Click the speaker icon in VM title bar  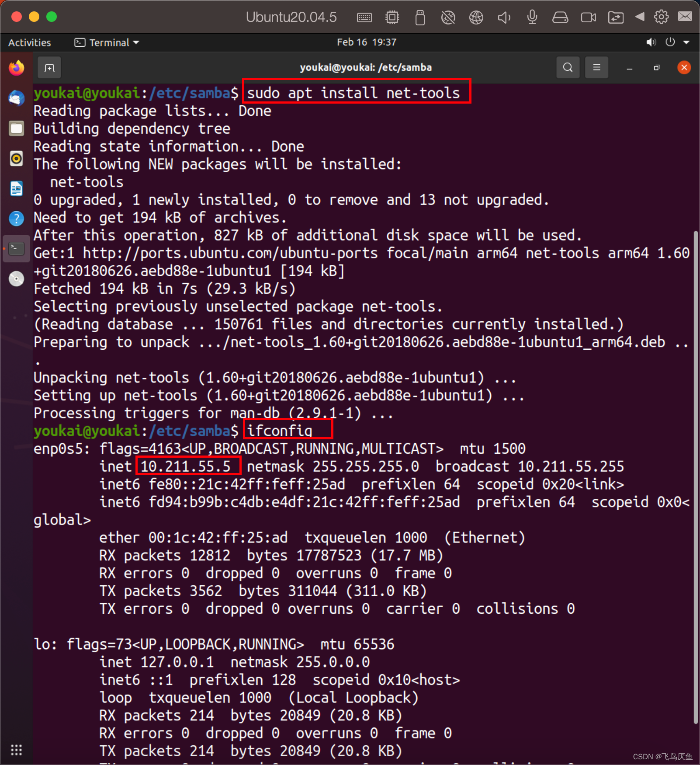pyautogui.click(x=504, y=17)
